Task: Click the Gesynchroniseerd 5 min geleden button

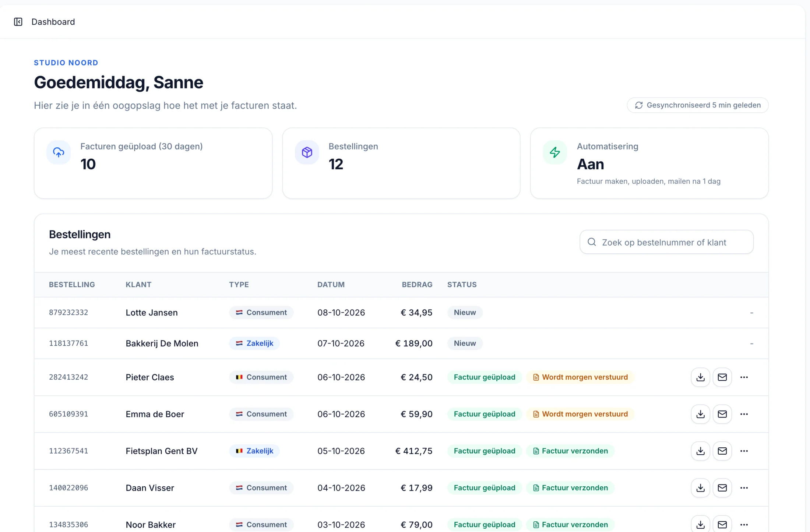Action: (697, 105)
